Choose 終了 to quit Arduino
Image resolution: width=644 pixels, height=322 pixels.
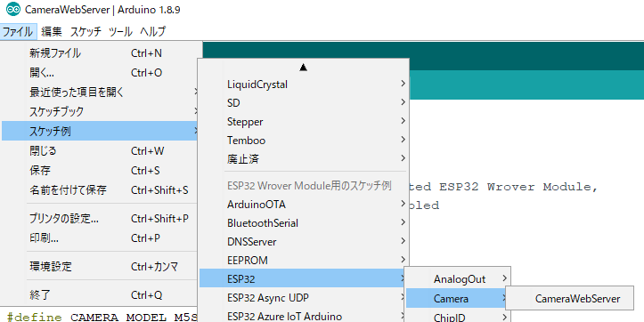[x=101, y=295]
